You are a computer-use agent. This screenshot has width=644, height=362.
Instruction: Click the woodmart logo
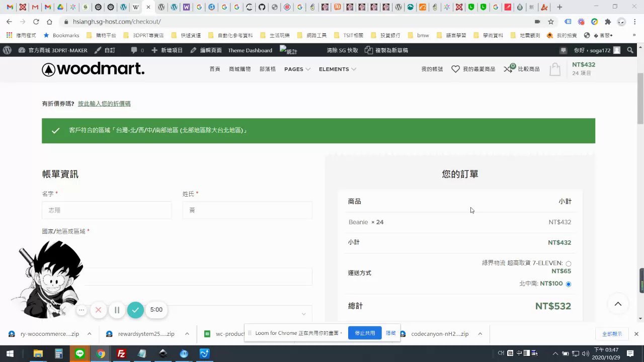(93, 69)
